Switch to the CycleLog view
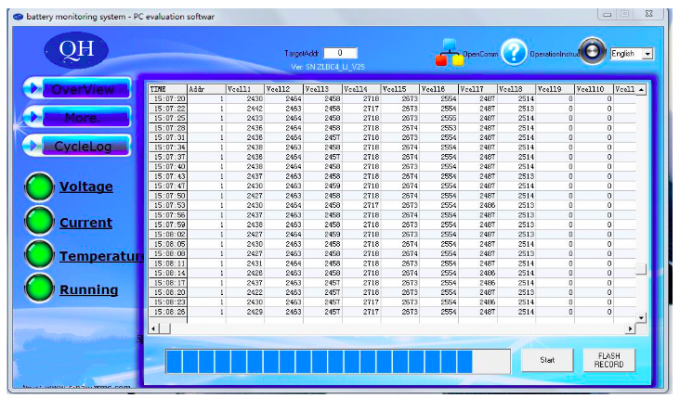 [x=77, y=146]
